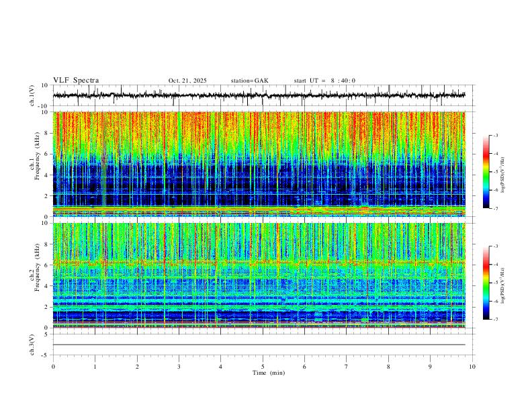
Task: Click the "-5" tick on ch.2 color bar
Action: click(495, 283)
